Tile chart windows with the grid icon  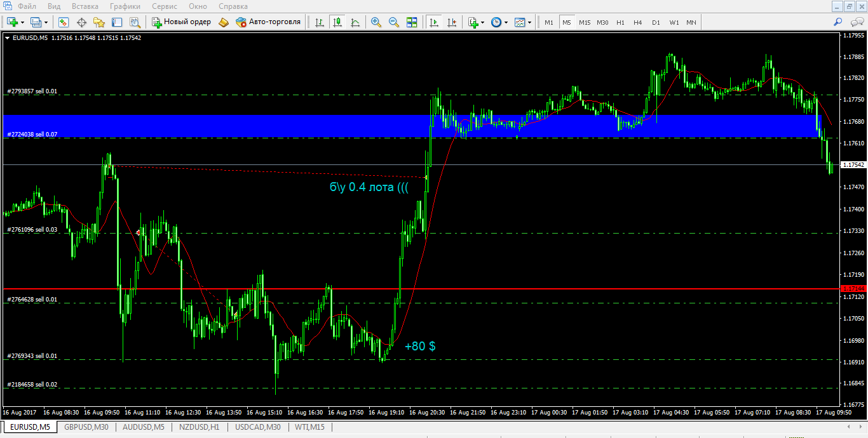(x=412, y=22)
